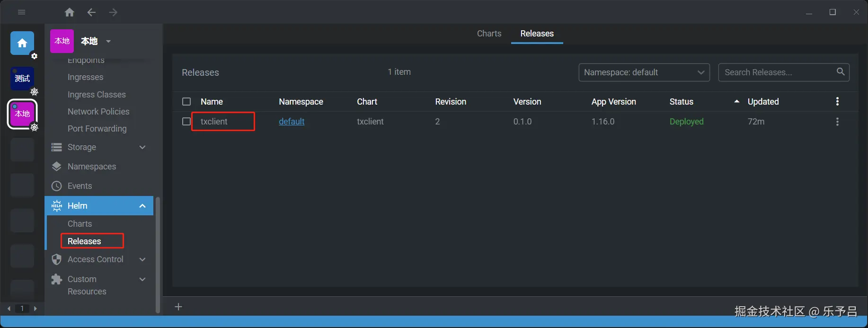Open the txclient release name

(x=214, y=122)
